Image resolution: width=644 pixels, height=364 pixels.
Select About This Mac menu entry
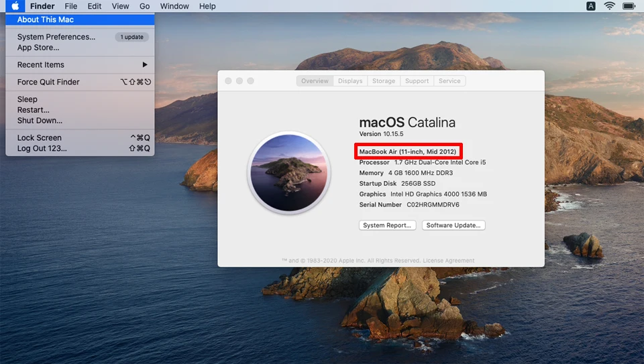(x=46, y=20)
